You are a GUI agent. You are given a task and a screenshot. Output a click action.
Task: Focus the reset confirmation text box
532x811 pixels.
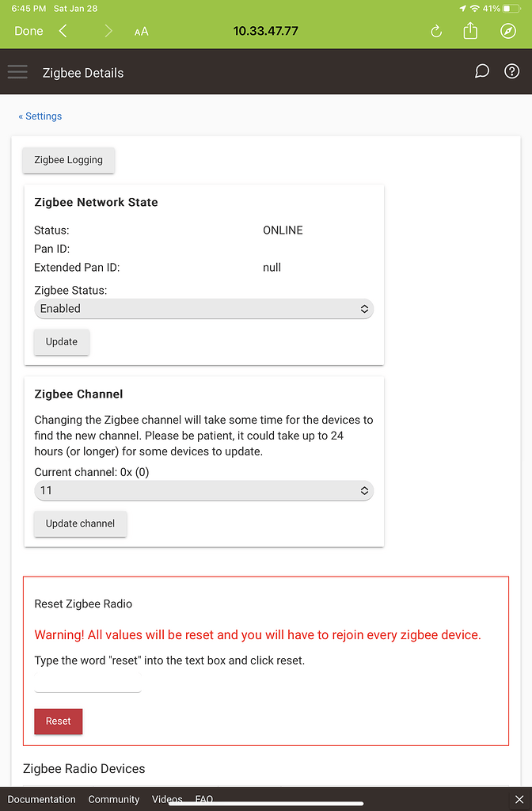point(88,682)
